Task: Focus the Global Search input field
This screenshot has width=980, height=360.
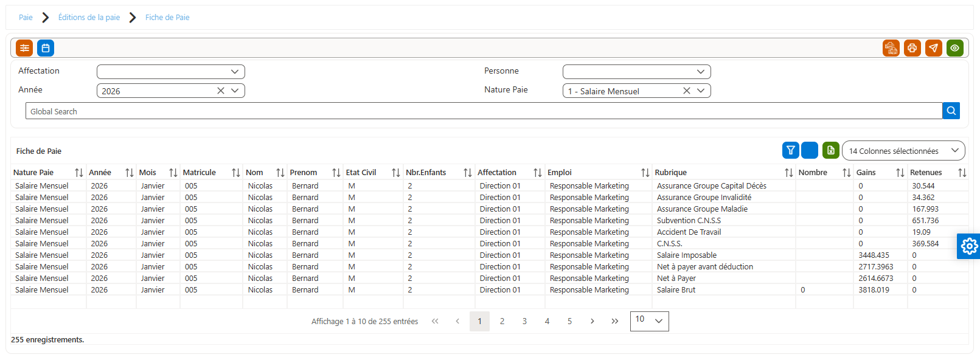Action: point(484,111)
